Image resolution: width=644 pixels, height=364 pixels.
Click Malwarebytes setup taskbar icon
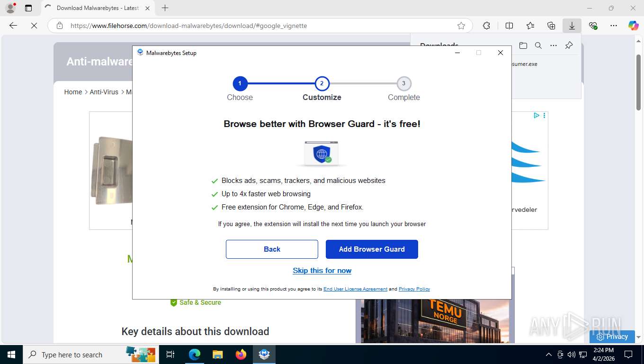pyautogui.click(x=264, y=355)
